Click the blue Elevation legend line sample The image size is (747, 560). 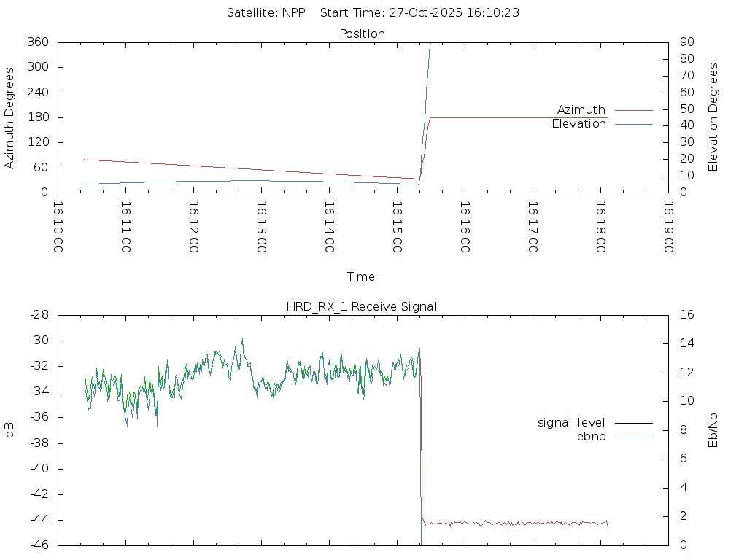pos(633,125)
